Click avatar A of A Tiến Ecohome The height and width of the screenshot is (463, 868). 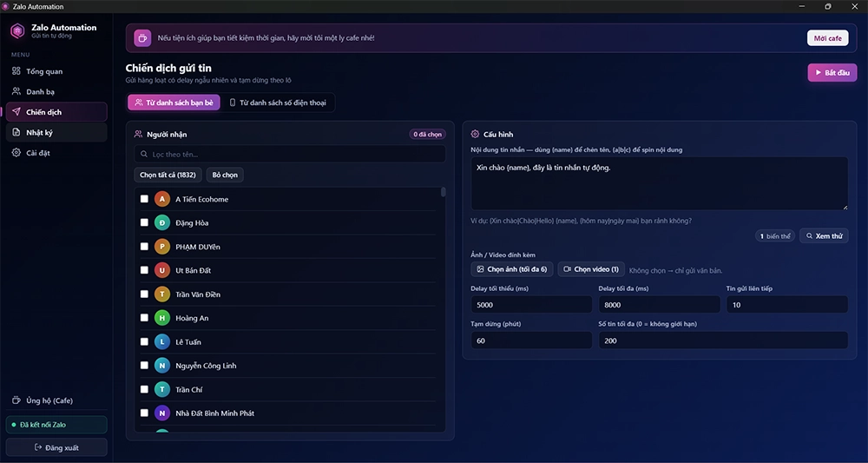(162, 199)
